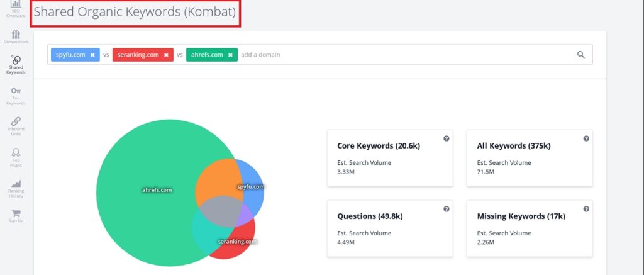Click the 4.49M search volume value
The width and height of the screenshot is (644, 275).
coord(346,242)
